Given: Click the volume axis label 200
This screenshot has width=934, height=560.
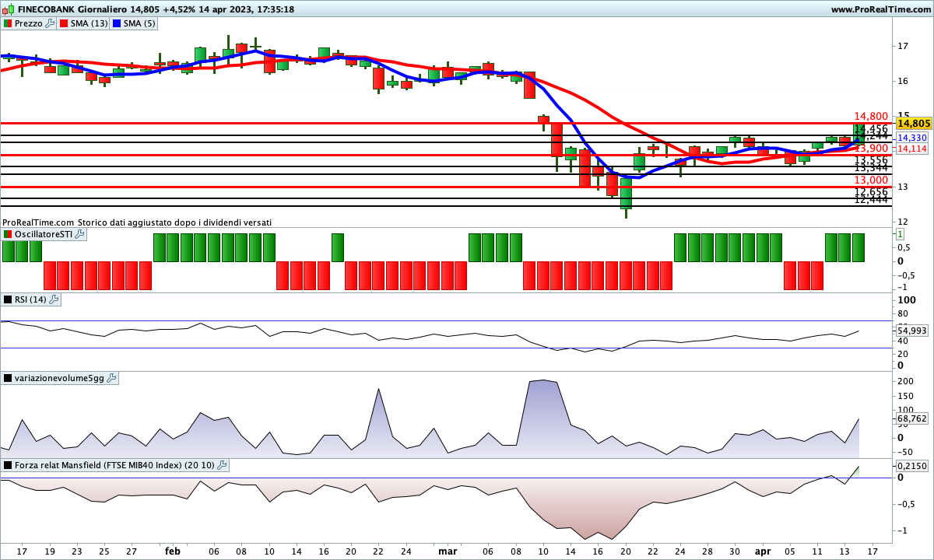Looking at the screenshot, I should click(905, 381).
